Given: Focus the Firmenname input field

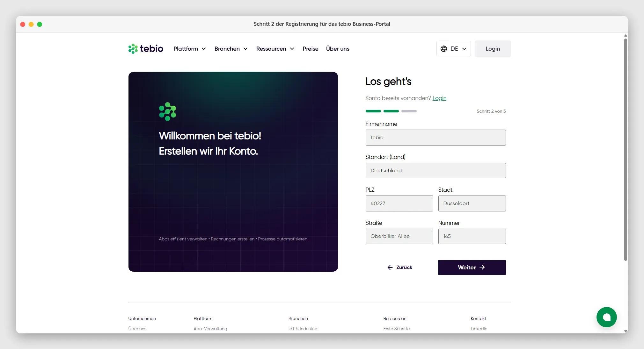Looking at the screenshot, I should [x=435, y=138].
